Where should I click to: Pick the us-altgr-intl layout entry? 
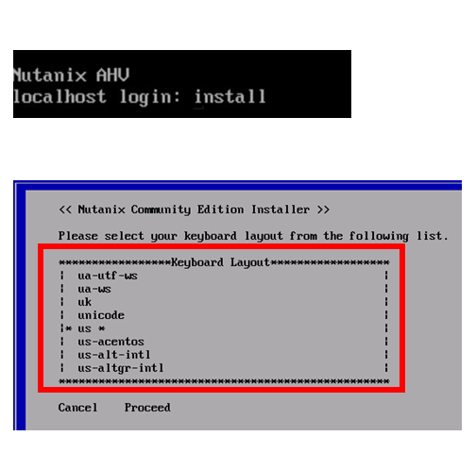coord(121,368)
